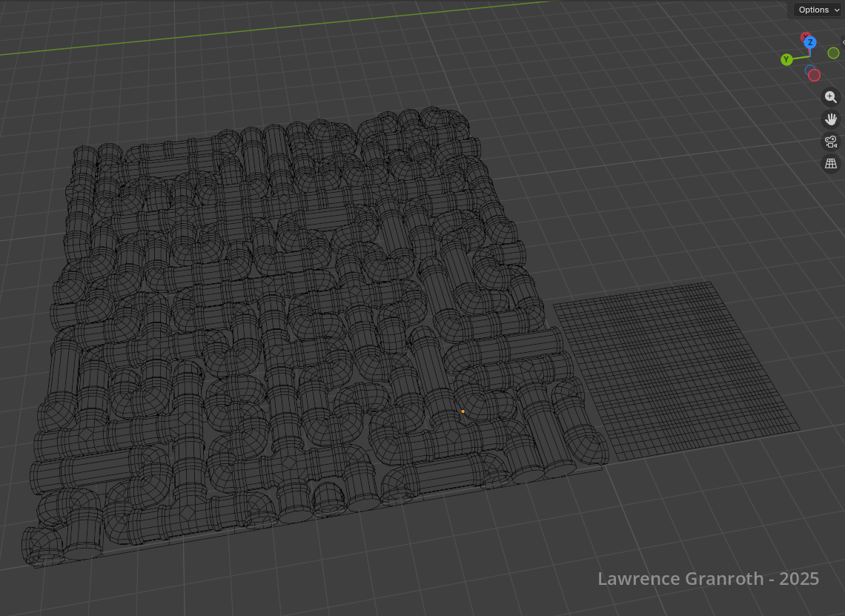The image size is (845, 616).
Task: Click the hollow blue negative Z gizmo circle
Action: [809, 70]
